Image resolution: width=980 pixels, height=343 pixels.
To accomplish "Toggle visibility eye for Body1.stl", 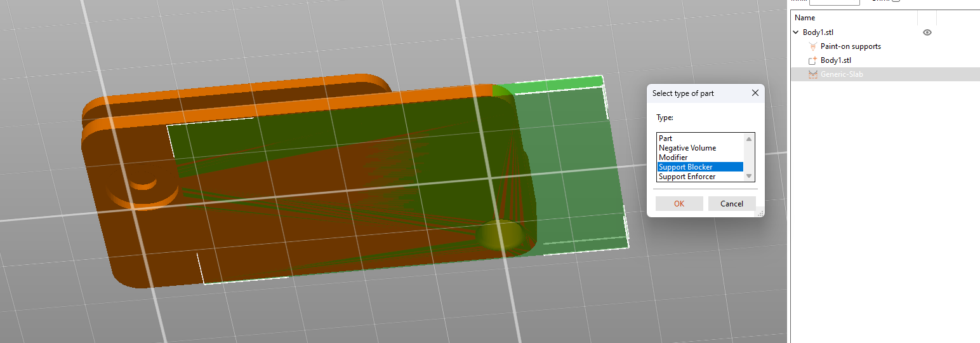I will click(927, 32).
